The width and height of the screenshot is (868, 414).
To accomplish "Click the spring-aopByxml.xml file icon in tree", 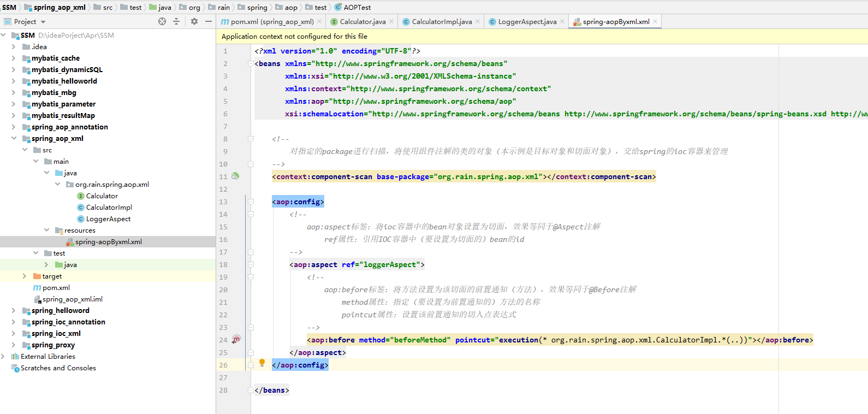I will (70, 242).
